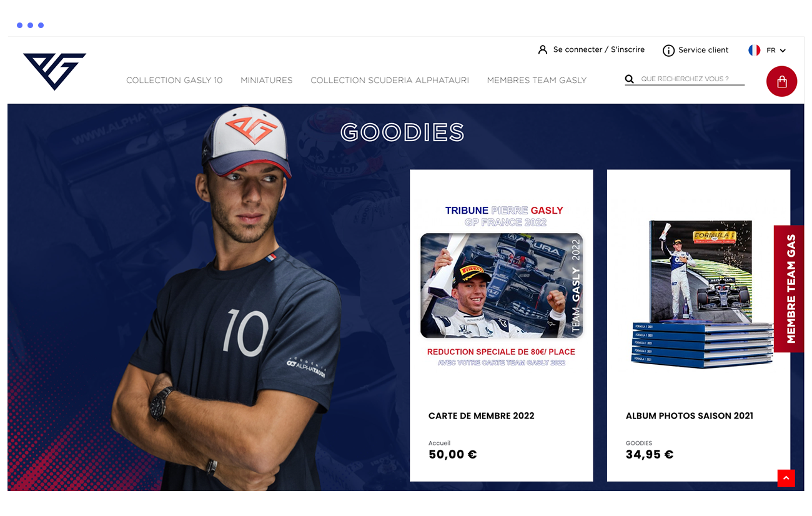Click Se connecter / S'inscrire link
This screenshot has width=812, height=516.
tap(599, 49)
